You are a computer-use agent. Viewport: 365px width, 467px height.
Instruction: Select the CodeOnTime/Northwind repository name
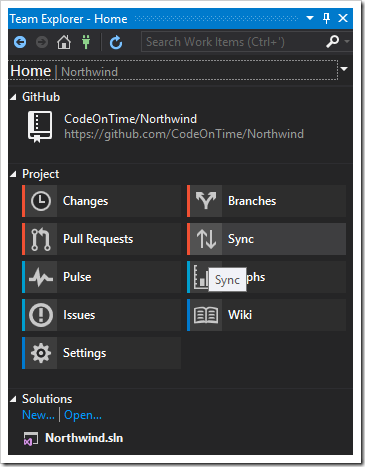pos(130,119)
